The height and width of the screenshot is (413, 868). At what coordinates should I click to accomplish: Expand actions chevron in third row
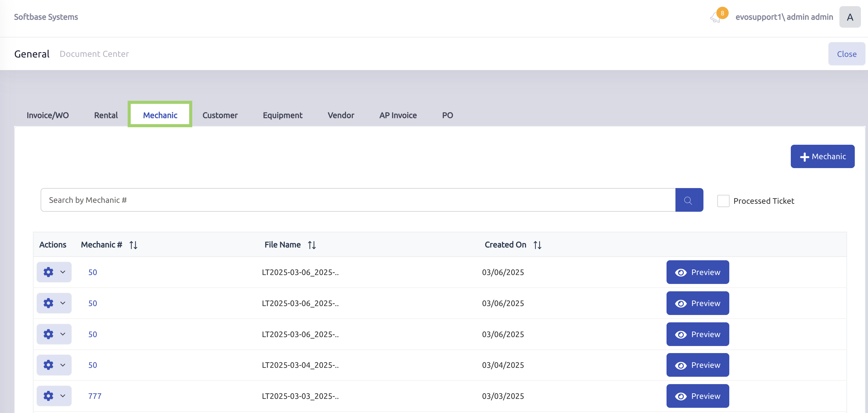pyautogui.click(x=63, y=334)
